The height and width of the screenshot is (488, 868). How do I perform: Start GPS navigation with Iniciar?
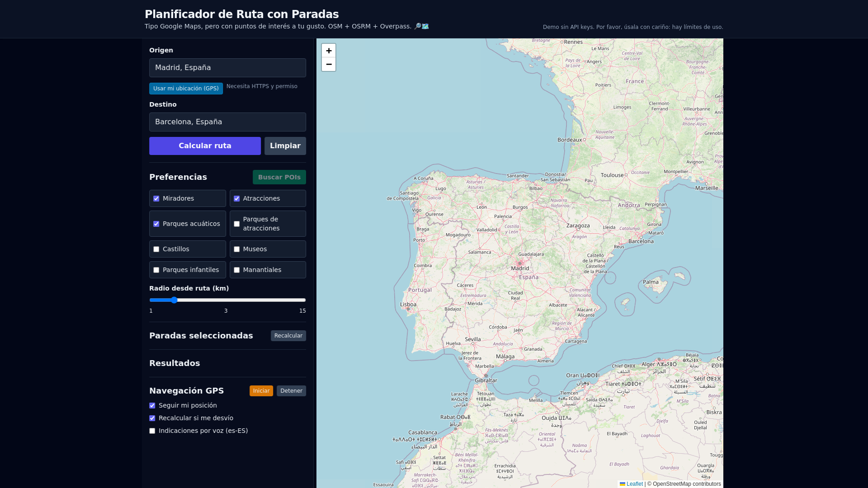(x=261, y=391)
